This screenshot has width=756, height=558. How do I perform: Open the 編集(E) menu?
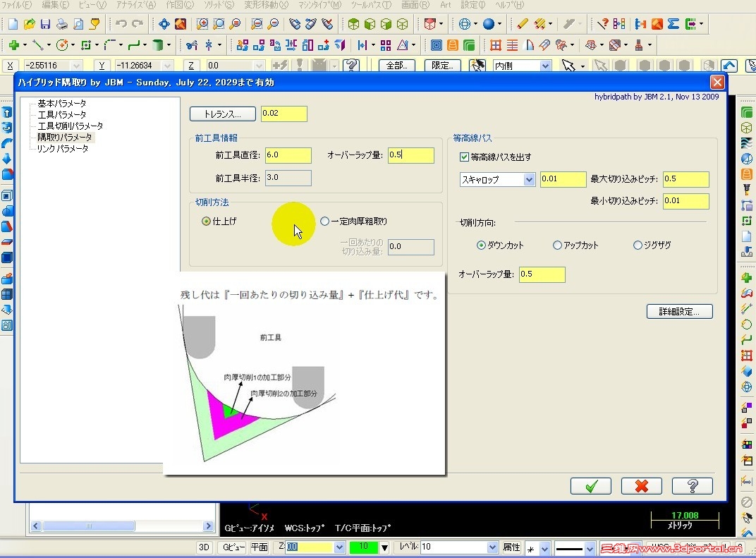click(55, 5)
